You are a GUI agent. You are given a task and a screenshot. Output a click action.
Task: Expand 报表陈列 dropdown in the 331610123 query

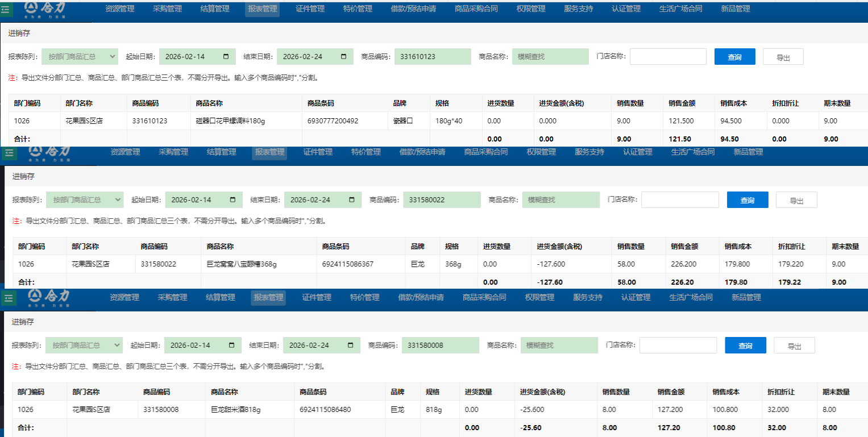80,57
